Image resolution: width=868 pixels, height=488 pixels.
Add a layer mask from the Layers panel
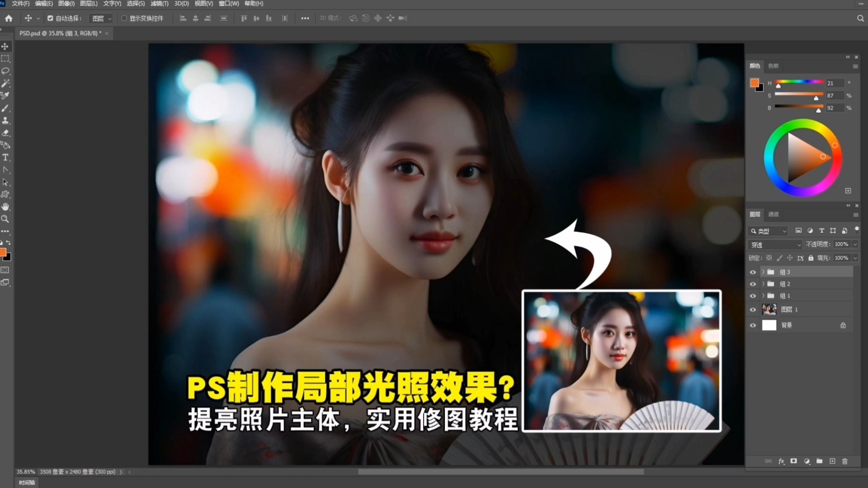794,461
